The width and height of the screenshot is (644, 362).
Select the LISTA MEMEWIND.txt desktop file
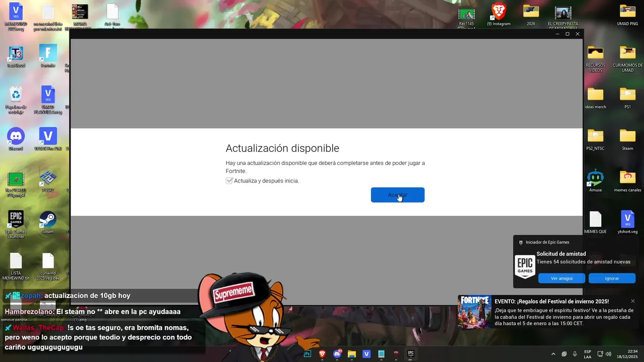[16, 266]
